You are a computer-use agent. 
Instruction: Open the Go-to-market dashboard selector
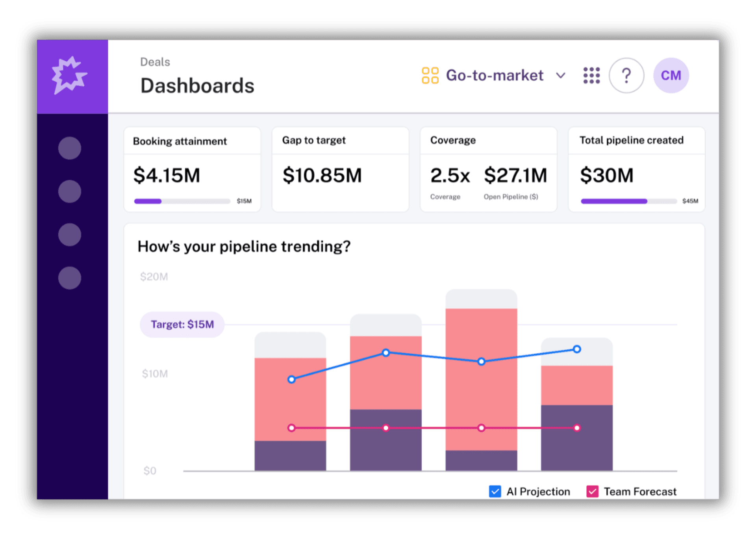pyautogui.click(x=494, y=75)
